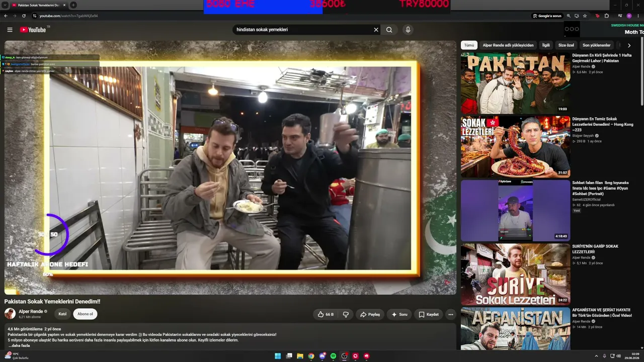Viewport: 644px width, 362px height.
Task: Click the install app icon in address bar
Action: click(x=577, y=16)
